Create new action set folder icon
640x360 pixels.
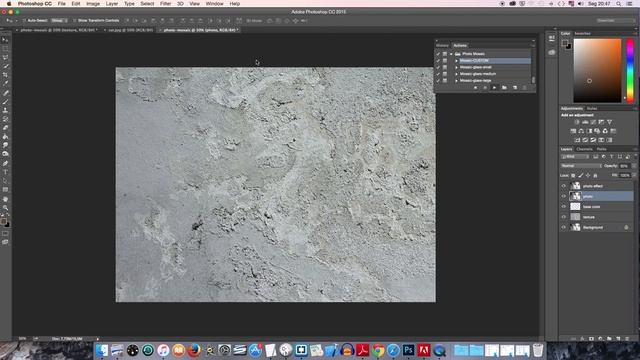click(504, 87)
